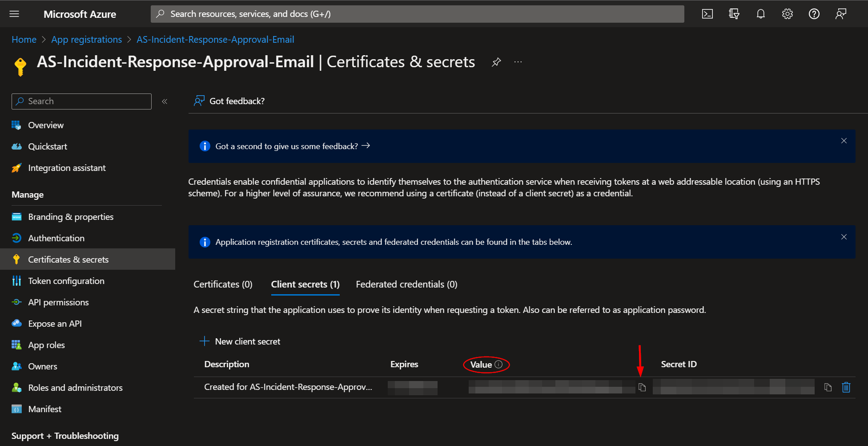The image size is (868, 446).
Task: Switch to Federated credentials (0) tab
Action: tap(406, 284)
